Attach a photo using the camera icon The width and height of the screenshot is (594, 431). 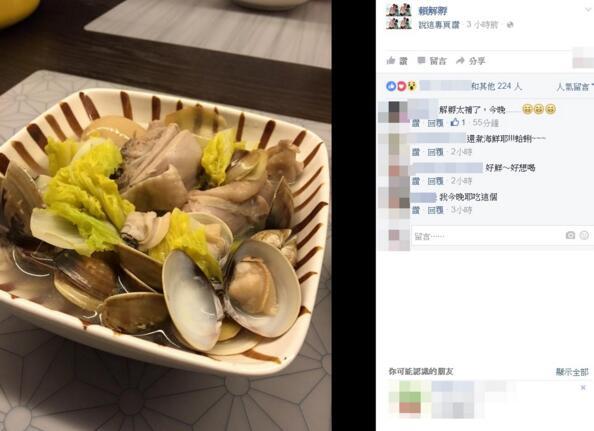tap(570, 236)
